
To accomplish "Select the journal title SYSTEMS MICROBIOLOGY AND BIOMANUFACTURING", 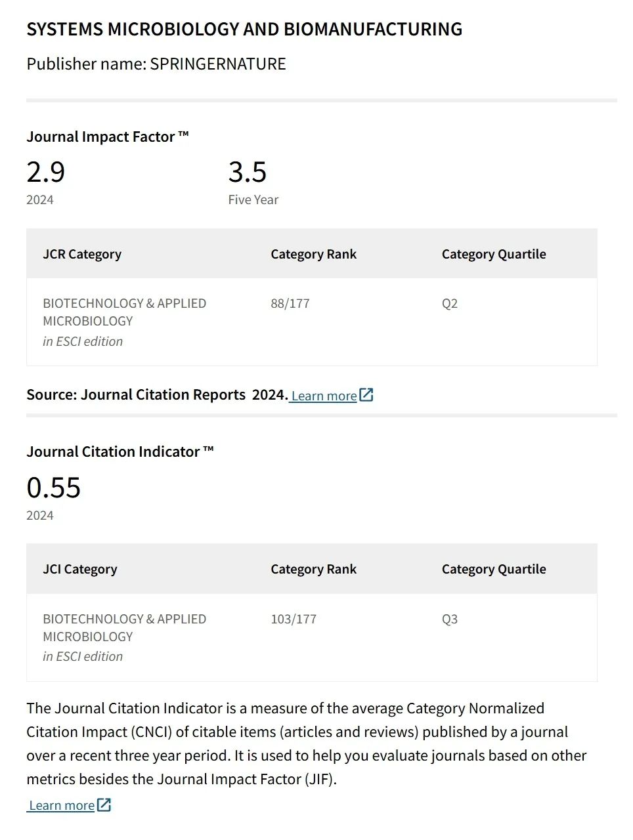I will 244,29.
